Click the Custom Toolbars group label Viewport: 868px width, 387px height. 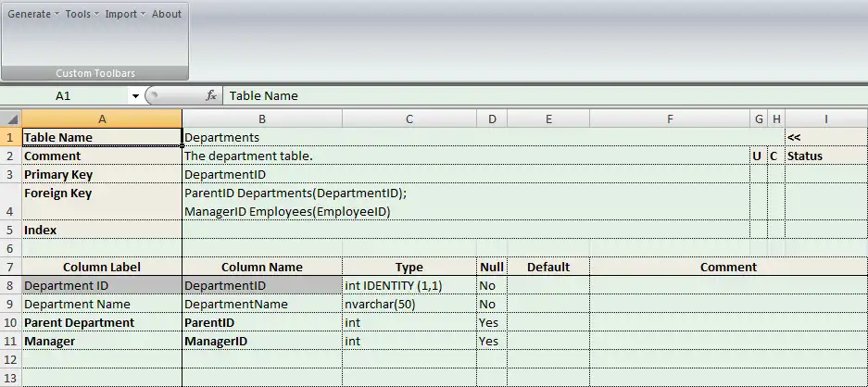pyautogui.click(x=95, y=73)
